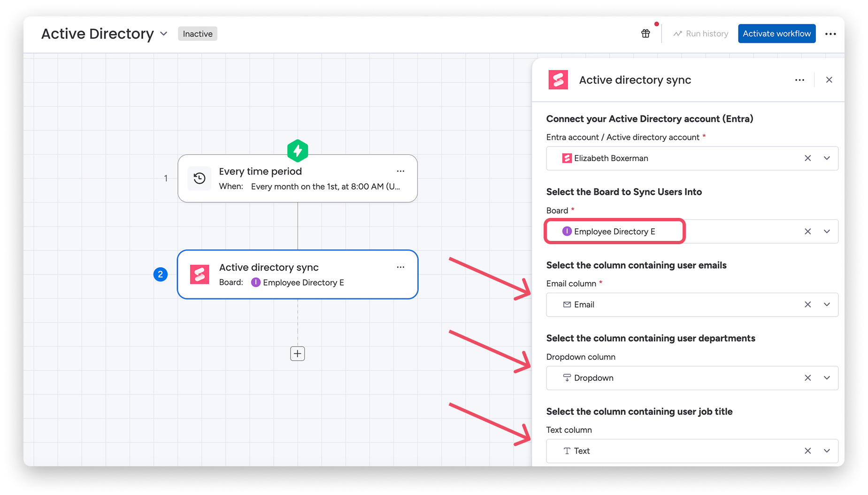Click the Employee Directory E board field
The image size is (868, 495).
pos(692,232)
